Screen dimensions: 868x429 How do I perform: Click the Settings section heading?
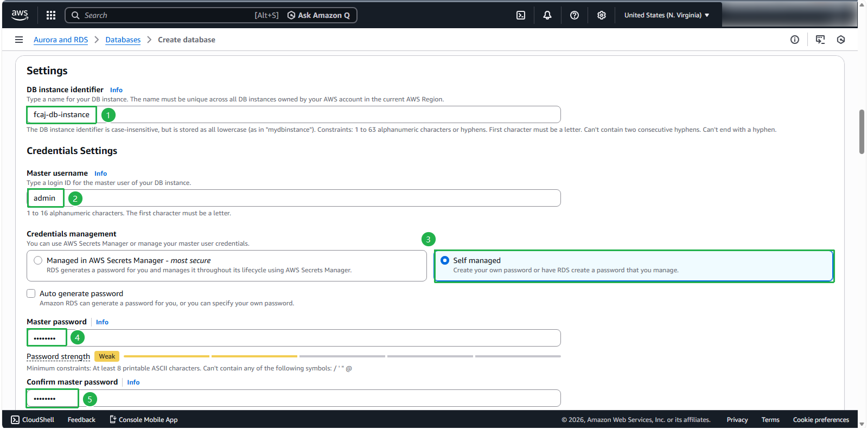click(x=47, y=71)
